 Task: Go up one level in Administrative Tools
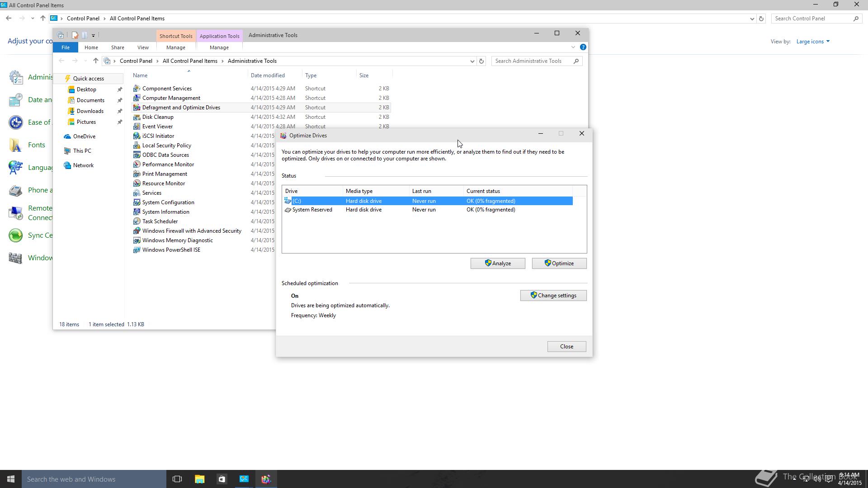(95, 61)
